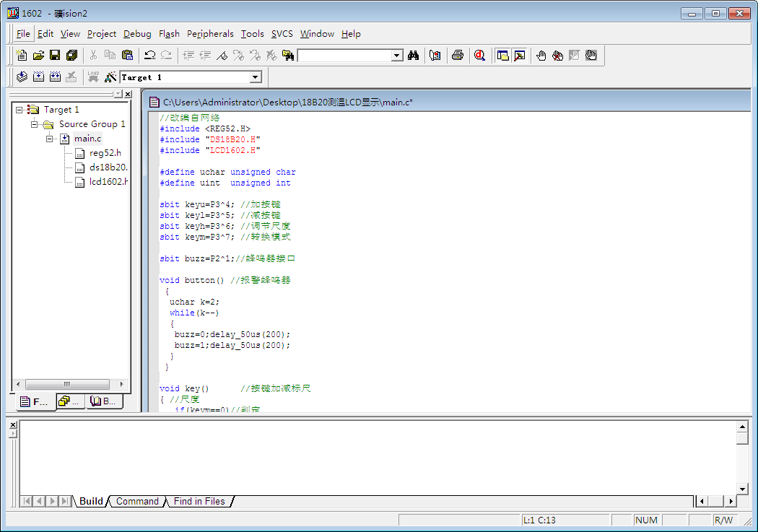This screenshot has height=532, width=758.
Task: Click the Save All icon
Action: pyautogui.click(x=72, y=56)
